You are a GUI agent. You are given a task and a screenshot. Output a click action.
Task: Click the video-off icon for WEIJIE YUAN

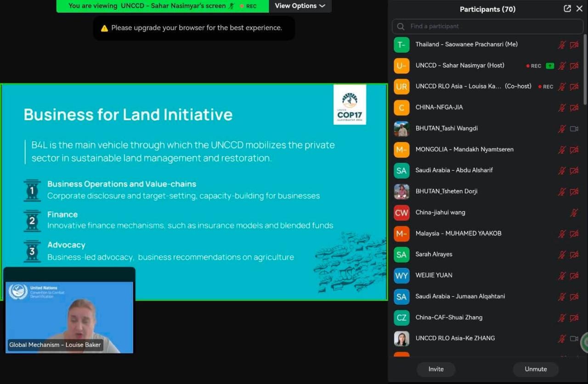[574, 276]
